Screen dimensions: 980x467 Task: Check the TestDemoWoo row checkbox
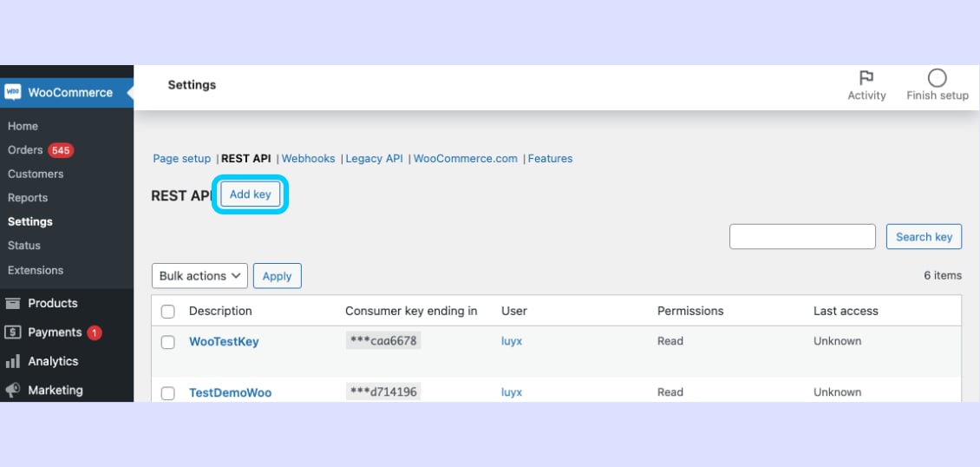tap(167, 393)
